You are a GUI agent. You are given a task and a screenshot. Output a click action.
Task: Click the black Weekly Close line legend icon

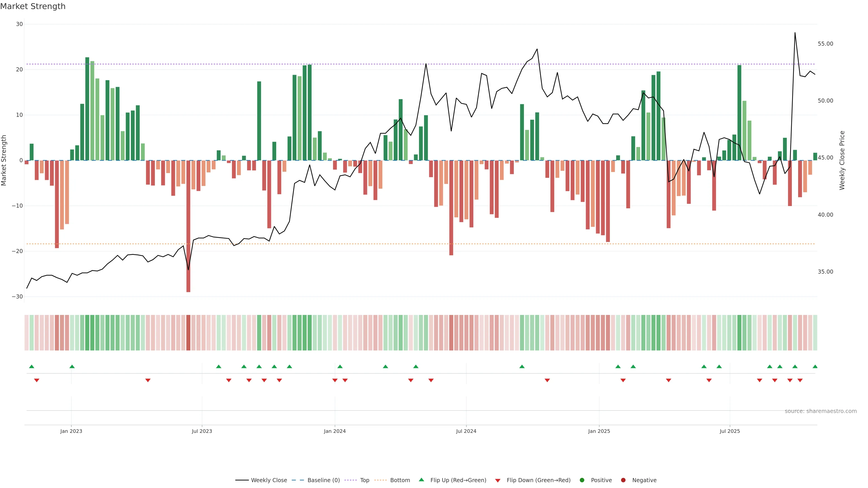point(242,480)
